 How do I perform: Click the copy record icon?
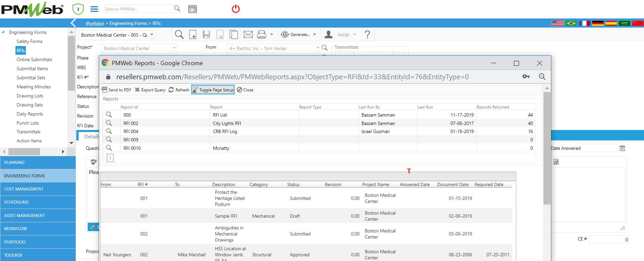click(234, 35)
